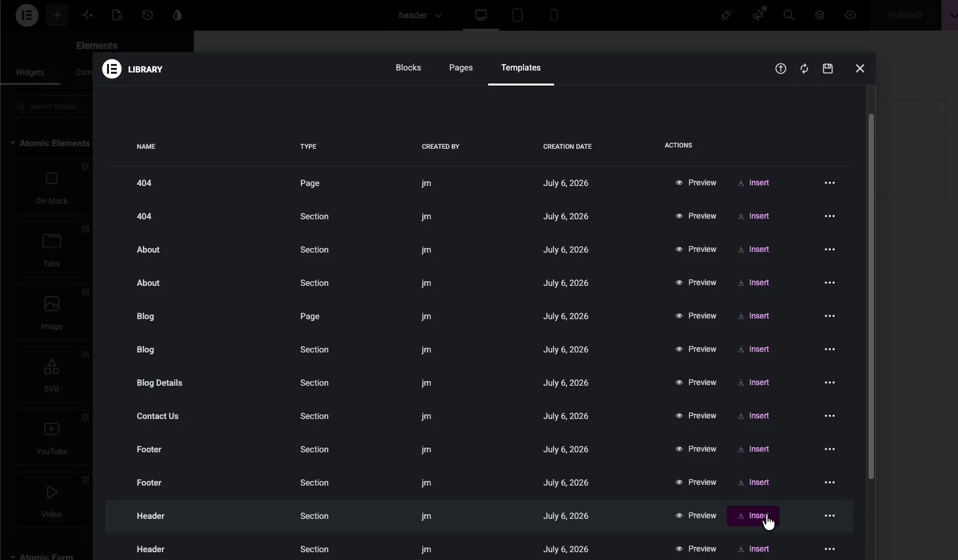Preview the Blog Section template

coord(696,349)
